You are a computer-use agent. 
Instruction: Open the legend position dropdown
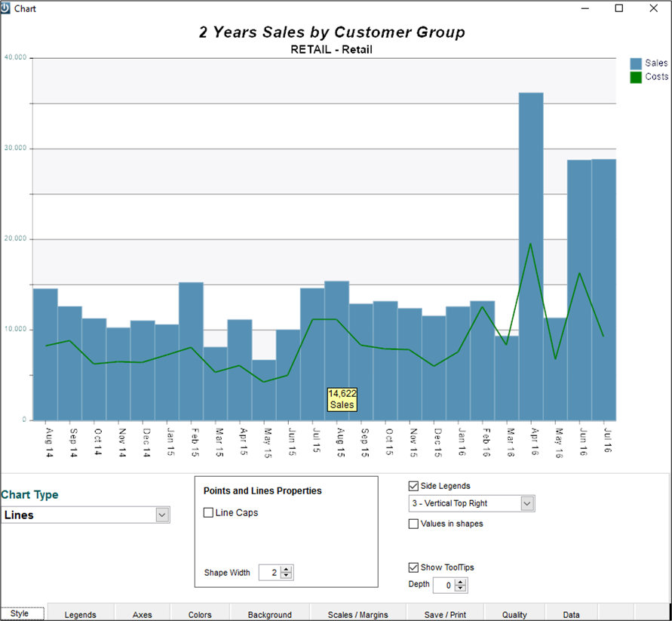[x=527, y=503]
